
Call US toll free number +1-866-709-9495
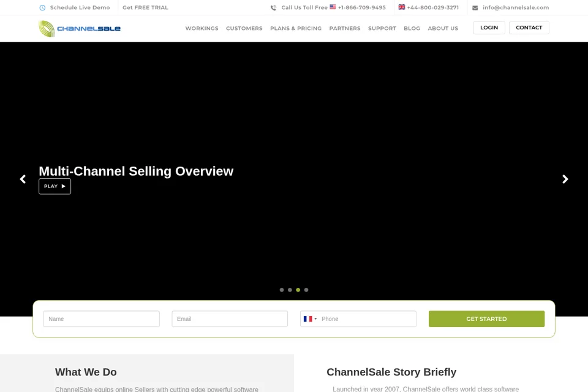361,7
